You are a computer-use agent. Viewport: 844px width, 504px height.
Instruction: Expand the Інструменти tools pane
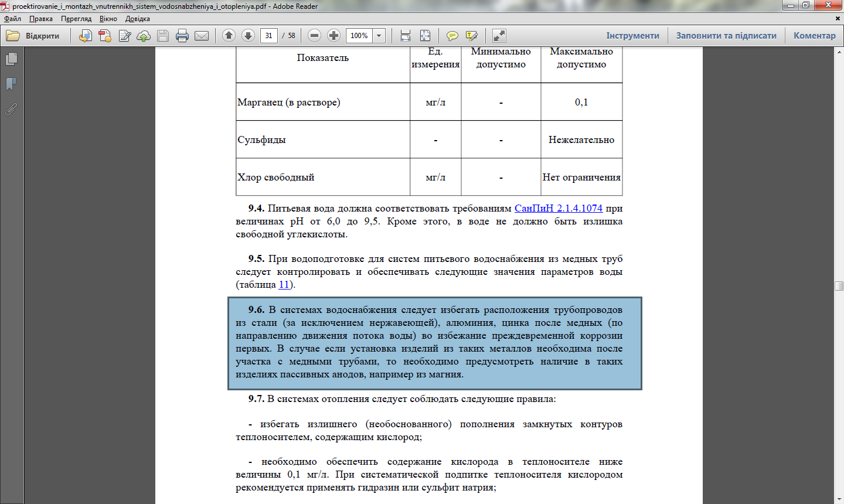pos(633,36)
